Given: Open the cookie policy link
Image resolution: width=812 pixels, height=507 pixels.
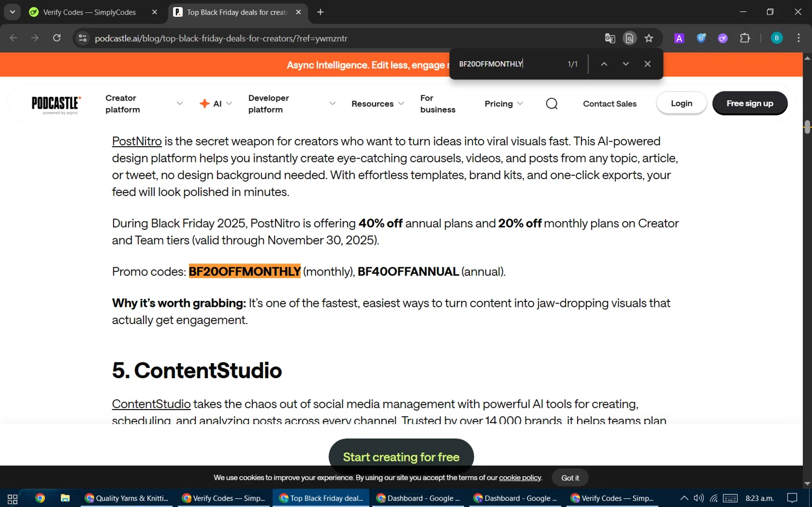Looking at the screenshot, I should click(x=520, y=477).
